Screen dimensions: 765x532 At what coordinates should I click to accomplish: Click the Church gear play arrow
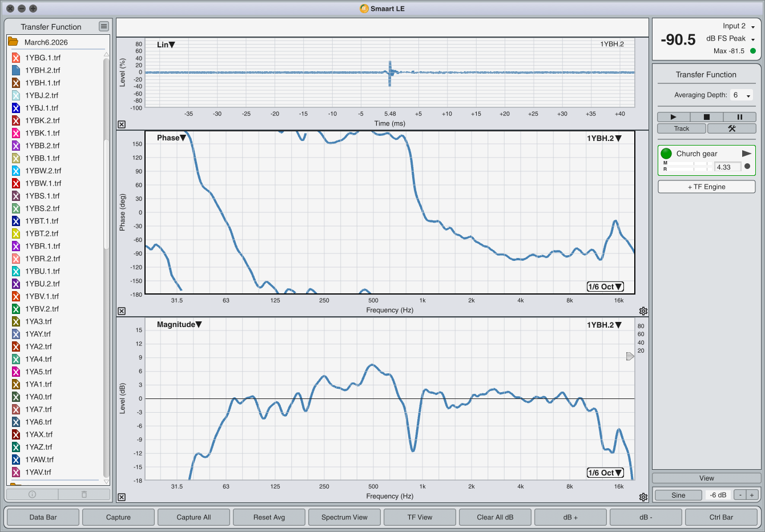[x=746, y=154]
